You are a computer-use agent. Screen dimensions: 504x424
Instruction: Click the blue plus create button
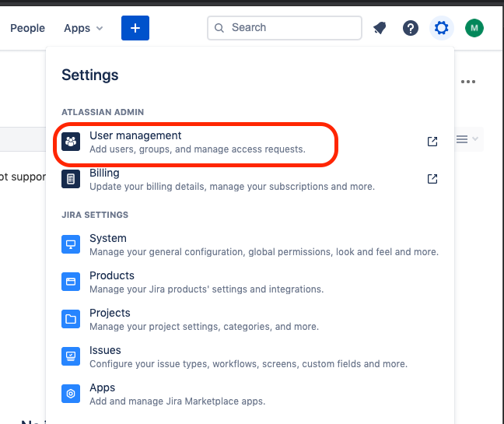[x=135, y=28]
